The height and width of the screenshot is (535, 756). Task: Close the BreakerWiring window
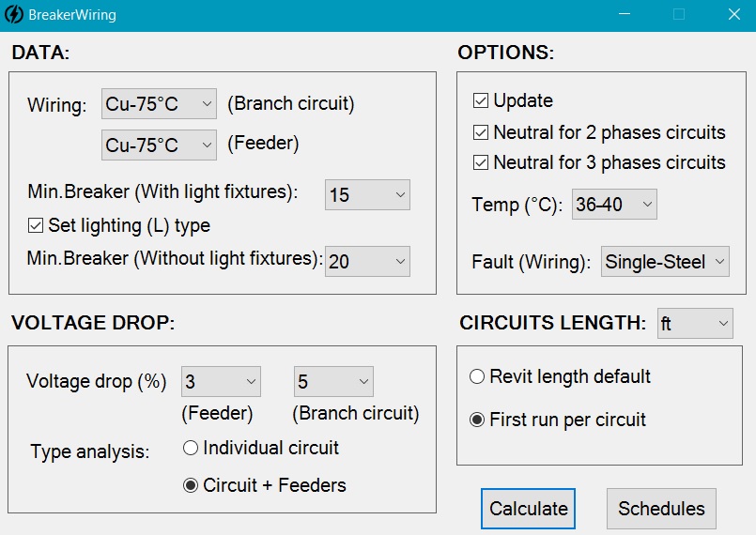[734, 15]
